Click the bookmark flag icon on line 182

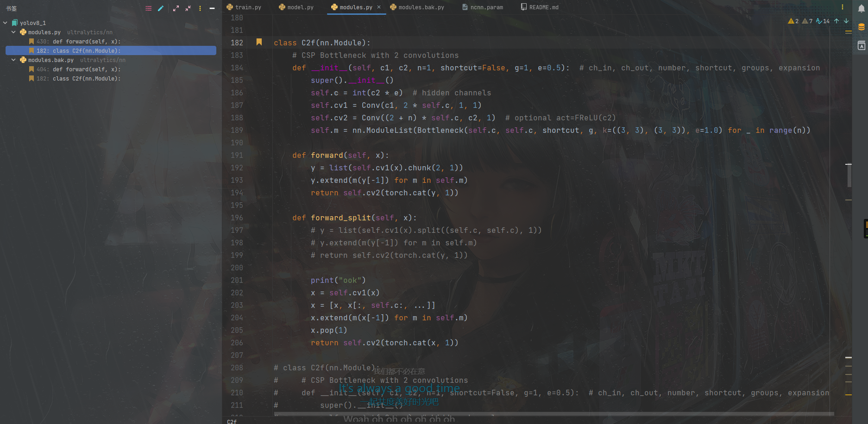point(259,42)
